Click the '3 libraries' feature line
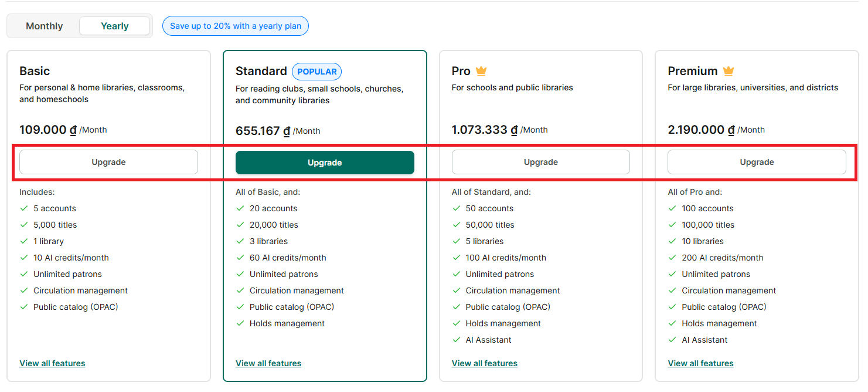This screenshot has height=392, width=868. click(268, 241)
